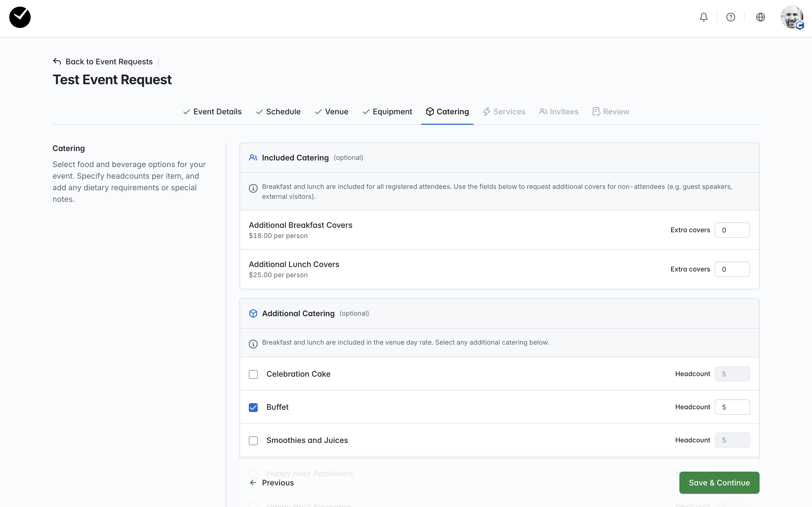Click the info icon beside registered attendees note
The image size is (812, 507).
click(x=253, y=188)
